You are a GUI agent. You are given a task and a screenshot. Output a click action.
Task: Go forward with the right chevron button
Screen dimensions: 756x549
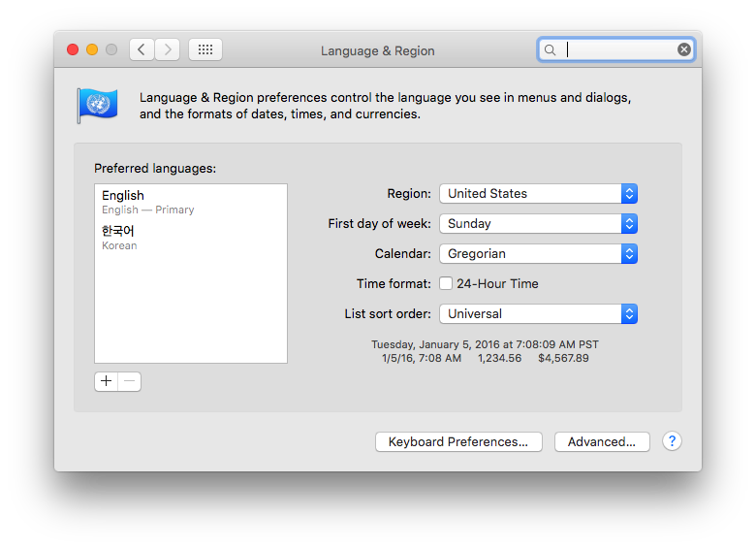tap(168, 49)
